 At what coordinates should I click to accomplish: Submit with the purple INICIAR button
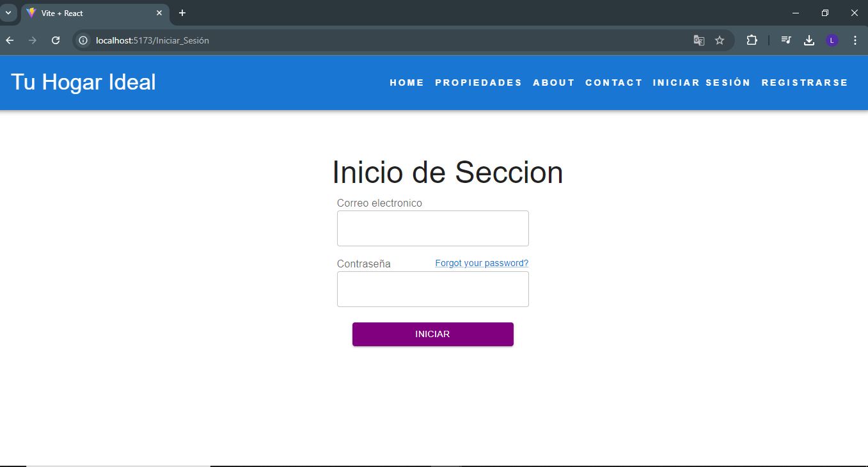click(x=433, y=334)
